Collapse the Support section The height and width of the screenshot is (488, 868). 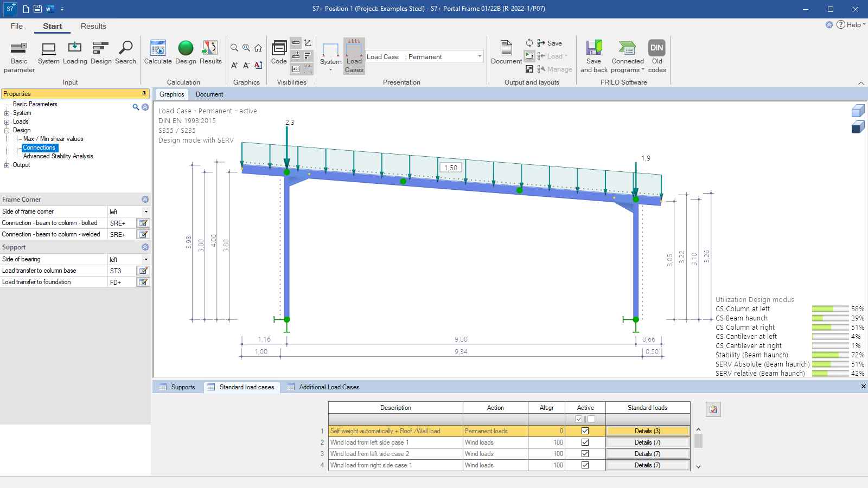[x=145, y=247]
